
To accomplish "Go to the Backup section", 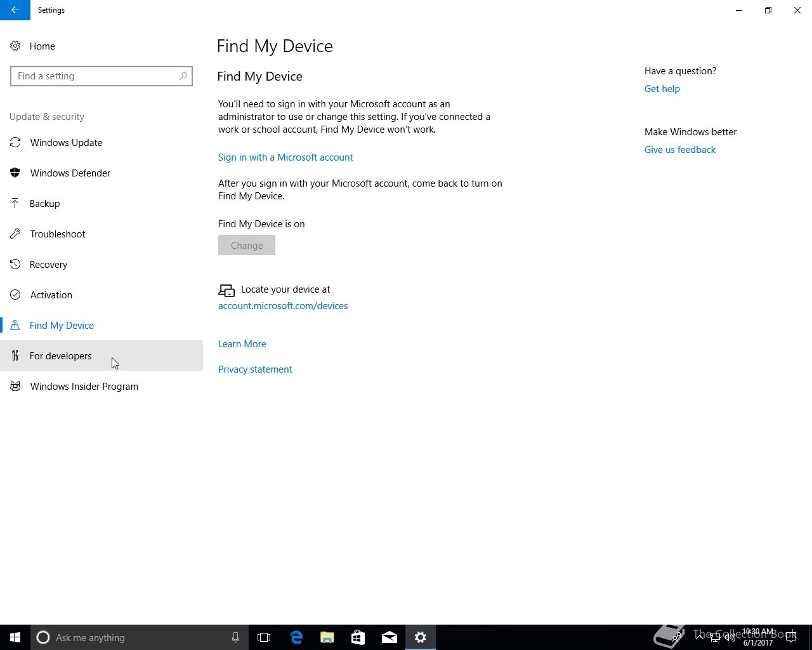I will (101, 203).
